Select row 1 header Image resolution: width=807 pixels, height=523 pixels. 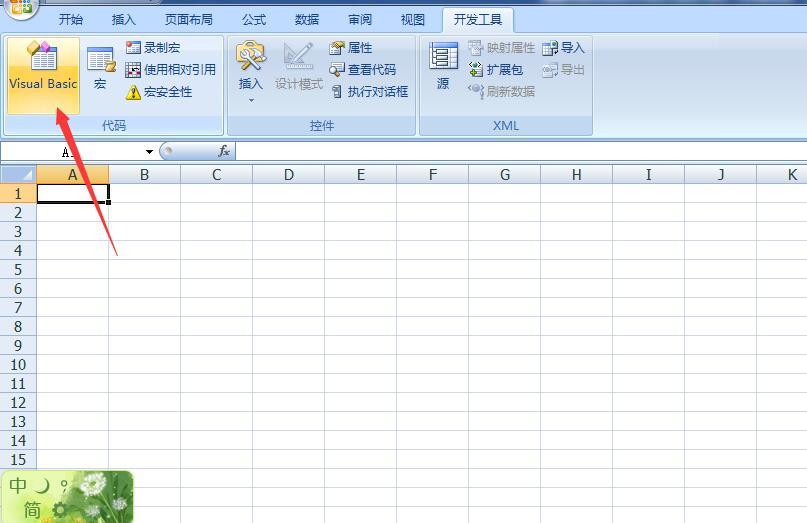pos(18,194)
